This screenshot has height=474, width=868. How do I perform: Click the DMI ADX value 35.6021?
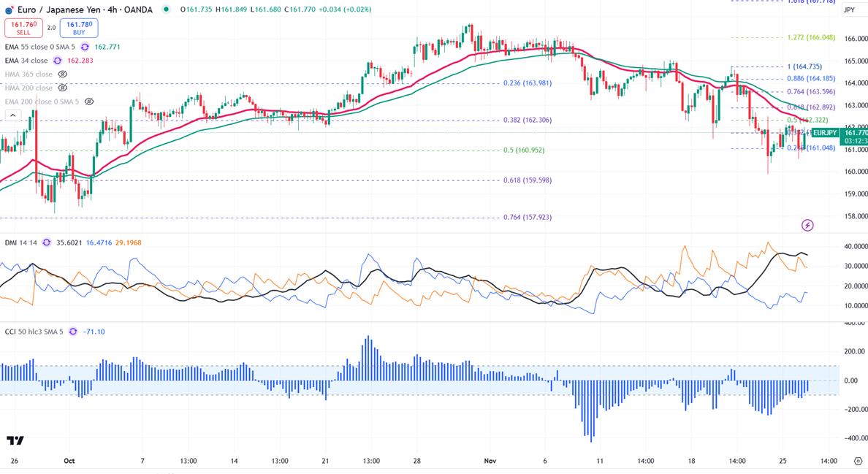pyautogui.click(x=69, y=242)
